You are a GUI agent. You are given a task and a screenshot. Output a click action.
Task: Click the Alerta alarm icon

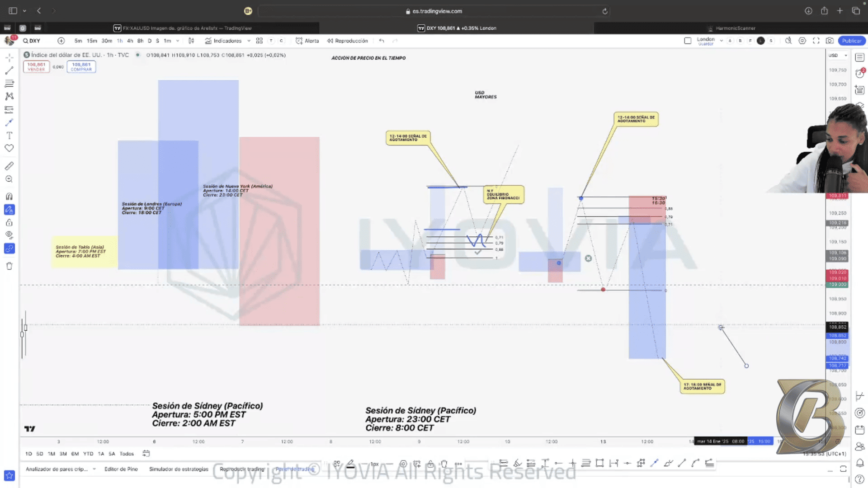click(x=299, y=41)
